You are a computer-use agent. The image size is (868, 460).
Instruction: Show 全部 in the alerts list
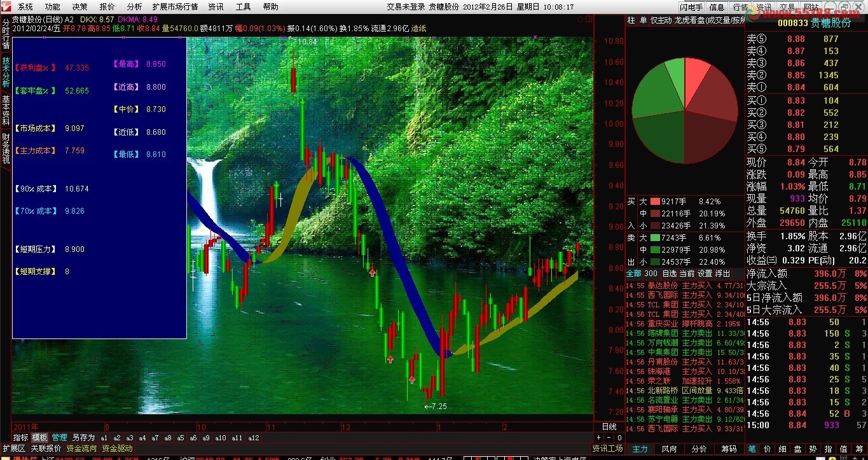click(x=634, y=273)
